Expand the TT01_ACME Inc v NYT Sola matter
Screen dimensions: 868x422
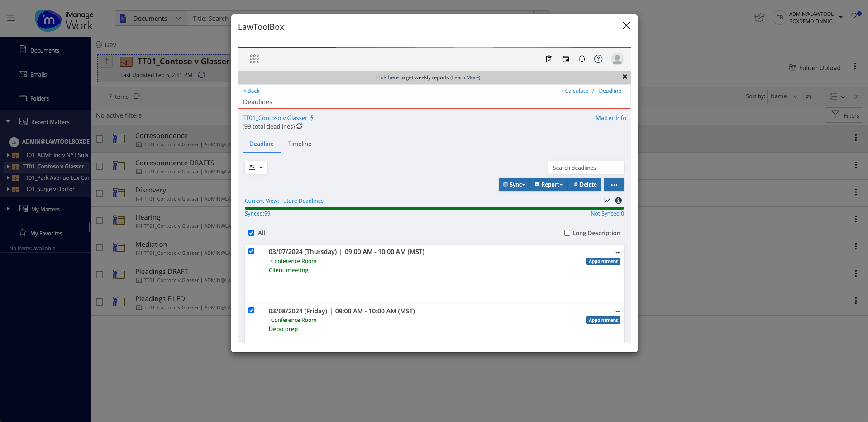[8, 155]
